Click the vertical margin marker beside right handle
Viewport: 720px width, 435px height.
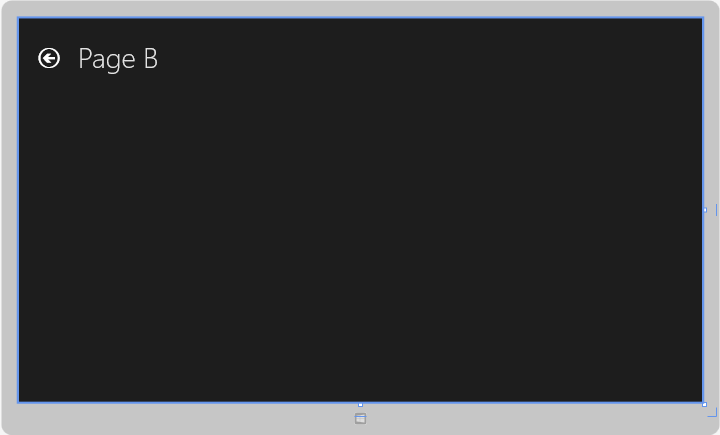click(716, 210)
